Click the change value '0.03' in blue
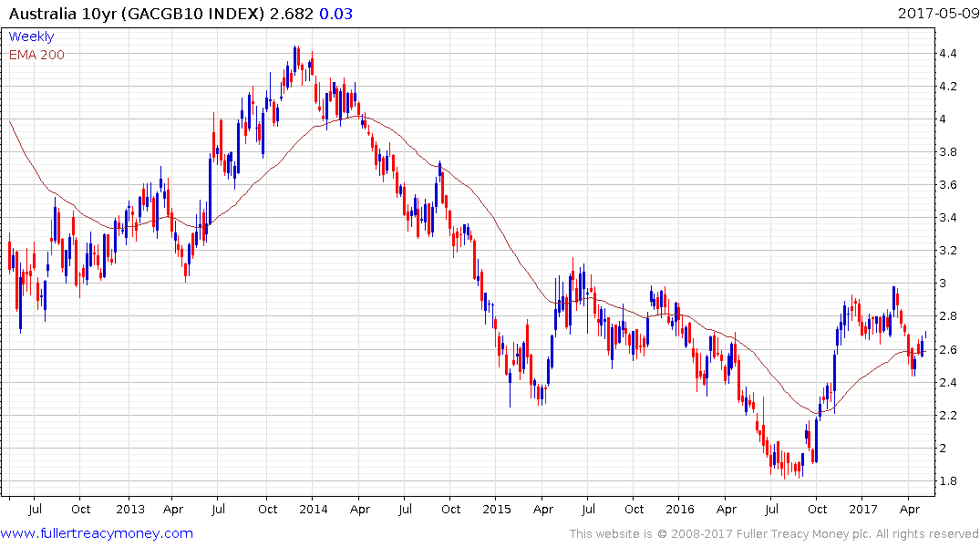The image size is (980, 547). (336, 14)
